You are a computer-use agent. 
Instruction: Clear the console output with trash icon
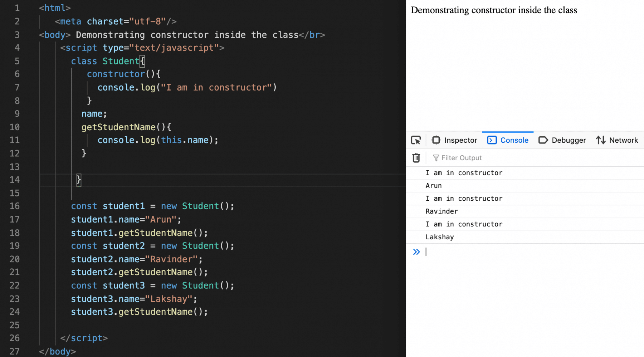click(x=416, y=158)
